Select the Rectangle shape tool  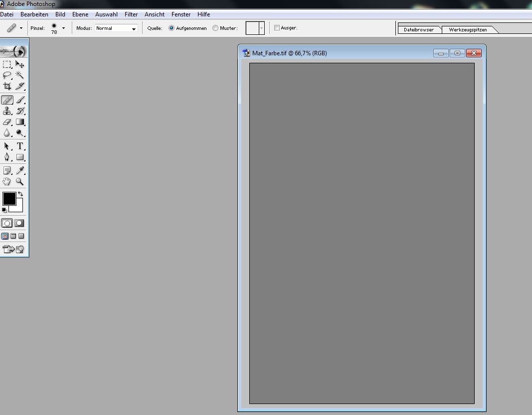20,157
